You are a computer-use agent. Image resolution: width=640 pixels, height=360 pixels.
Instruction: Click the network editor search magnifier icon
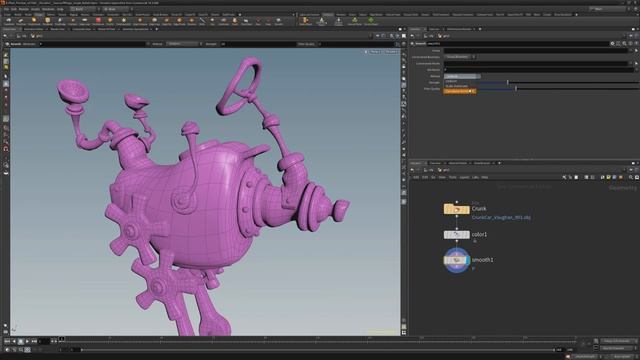(631, 177)
